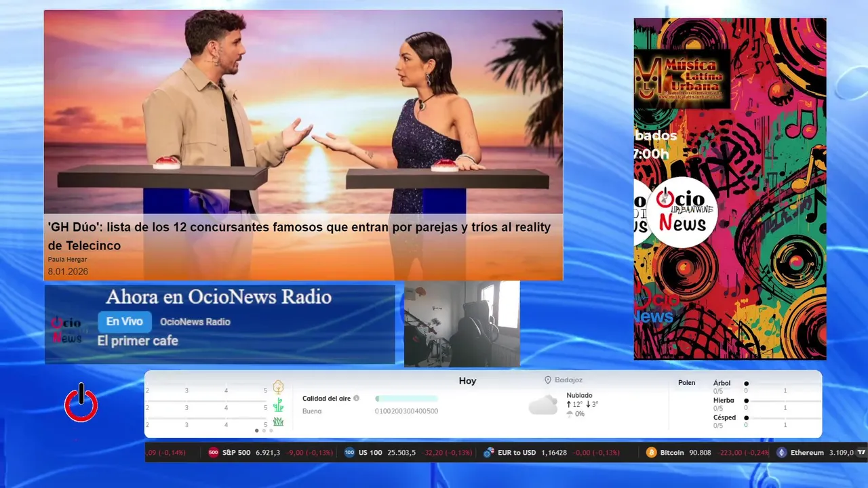
Task: Click the Música Latina Urbana logo
Action: 682,79
